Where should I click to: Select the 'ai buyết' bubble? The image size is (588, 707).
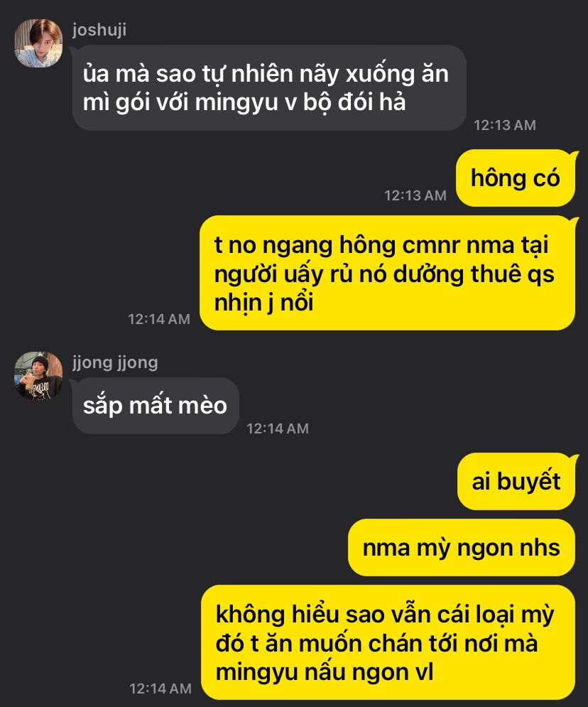516,482
